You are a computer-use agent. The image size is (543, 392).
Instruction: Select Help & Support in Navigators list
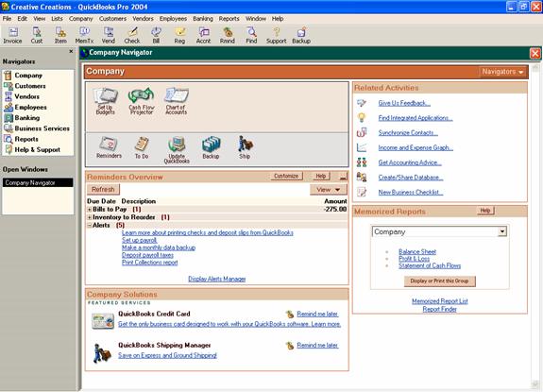[38, 150]
